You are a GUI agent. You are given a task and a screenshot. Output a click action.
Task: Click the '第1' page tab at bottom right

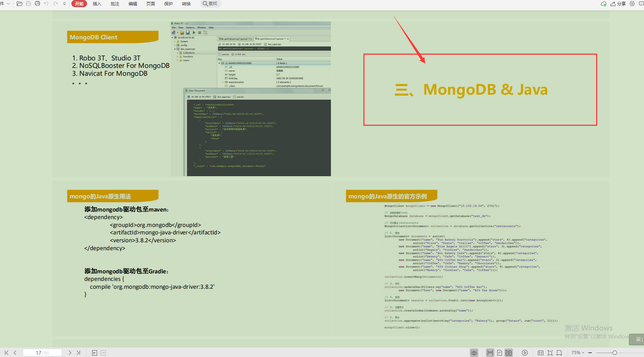tap(637, 339)
